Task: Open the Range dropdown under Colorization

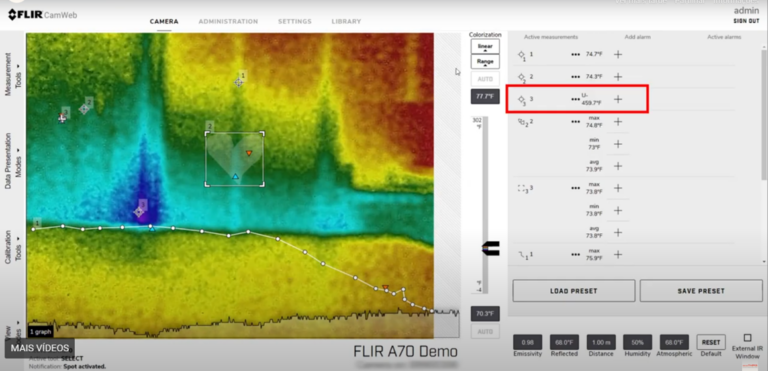Action: tap(485, 62)
